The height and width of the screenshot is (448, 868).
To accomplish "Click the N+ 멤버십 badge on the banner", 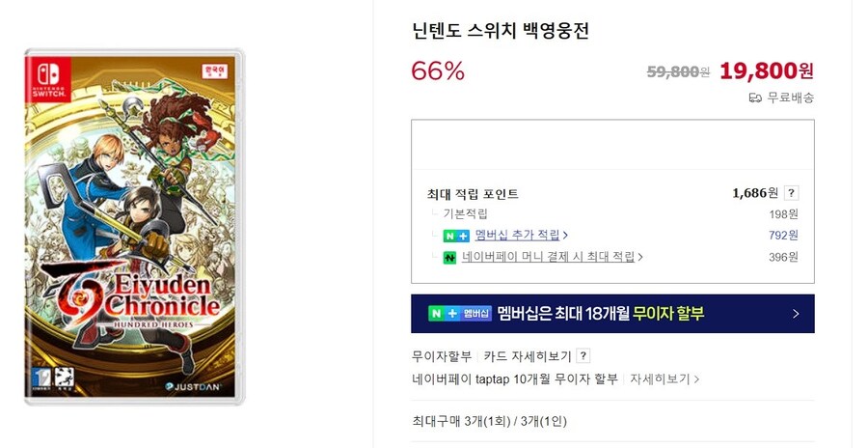I will (x=459, y=314).
